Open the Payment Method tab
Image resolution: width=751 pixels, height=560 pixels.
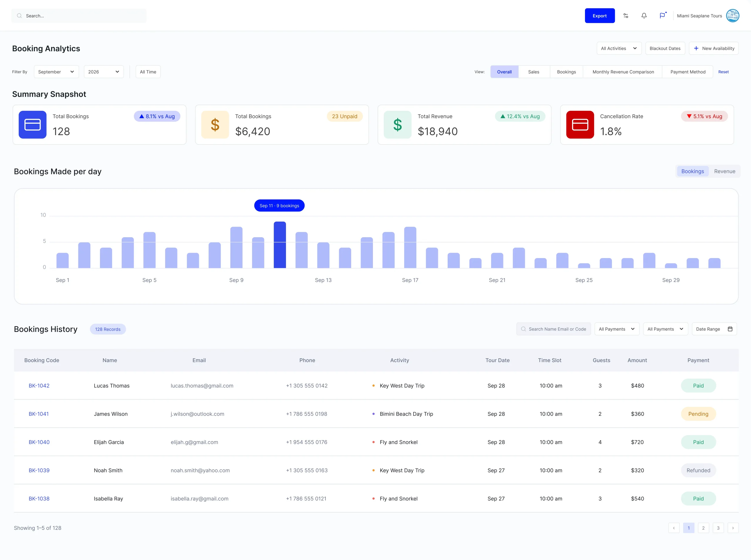688,72
